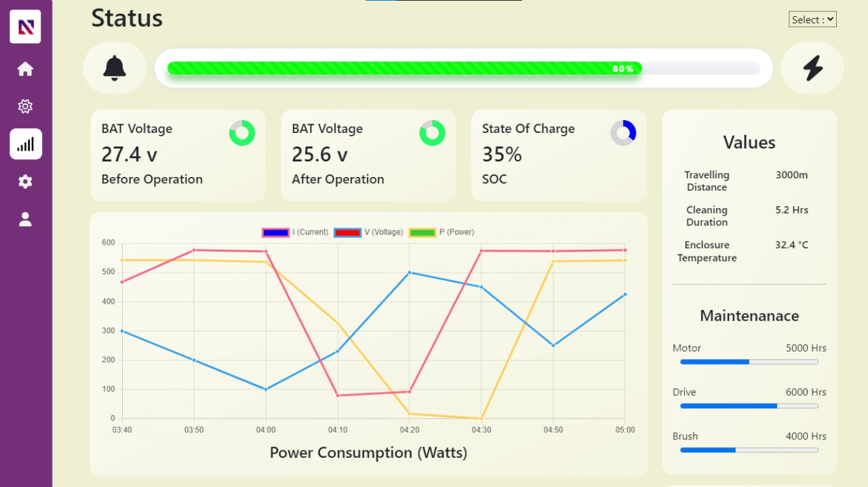
Task: Open the Select dropdown
Action: pos(812,20)
